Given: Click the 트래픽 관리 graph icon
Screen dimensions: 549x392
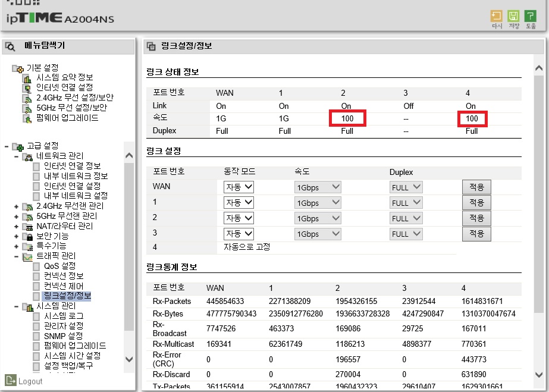Looking at the screenshot, I should [x=27, y=257].
